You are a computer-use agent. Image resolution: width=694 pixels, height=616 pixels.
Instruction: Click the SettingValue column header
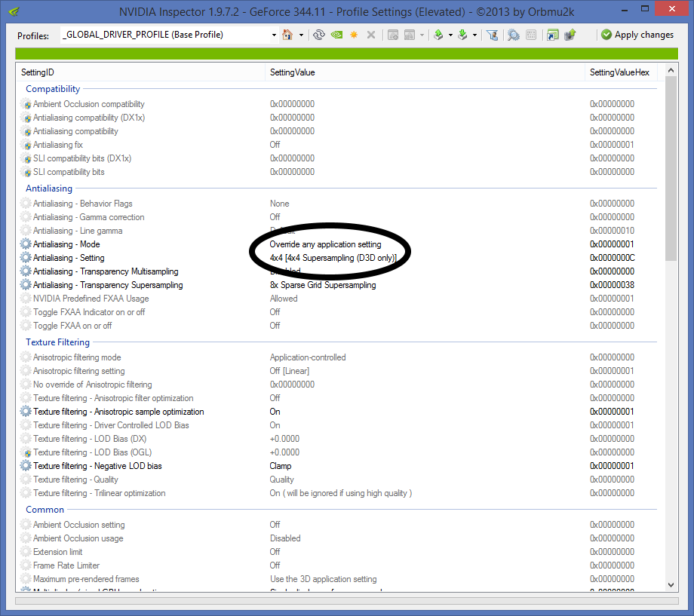[x=425, y=72]
